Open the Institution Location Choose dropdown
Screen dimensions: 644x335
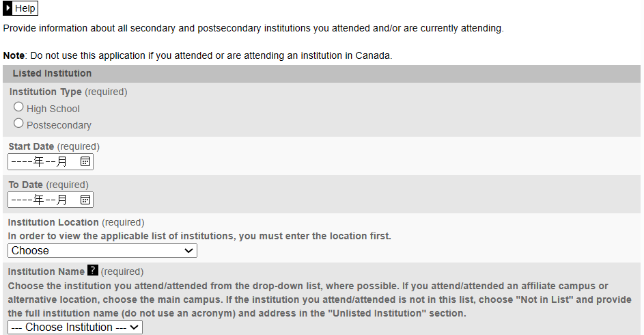pos(102,251)
